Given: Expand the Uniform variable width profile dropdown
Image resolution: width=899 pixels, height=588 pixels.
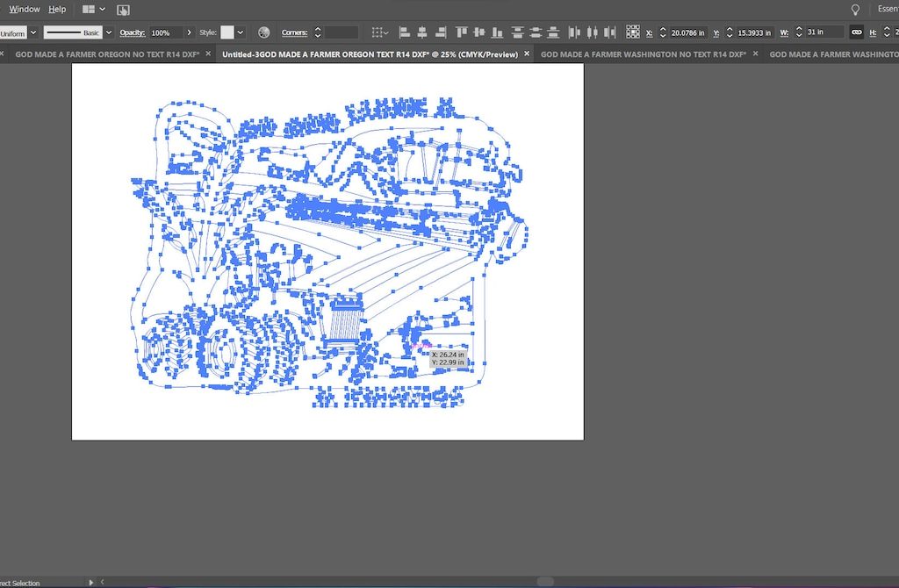Looking at the screenshot, I should click(33, 32).
